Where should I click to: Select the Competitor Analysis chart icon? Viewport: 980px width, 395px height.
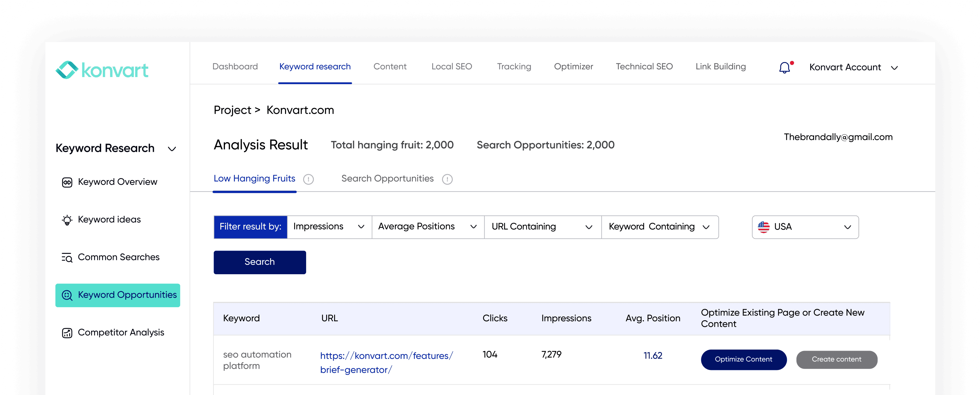point(67,333)
